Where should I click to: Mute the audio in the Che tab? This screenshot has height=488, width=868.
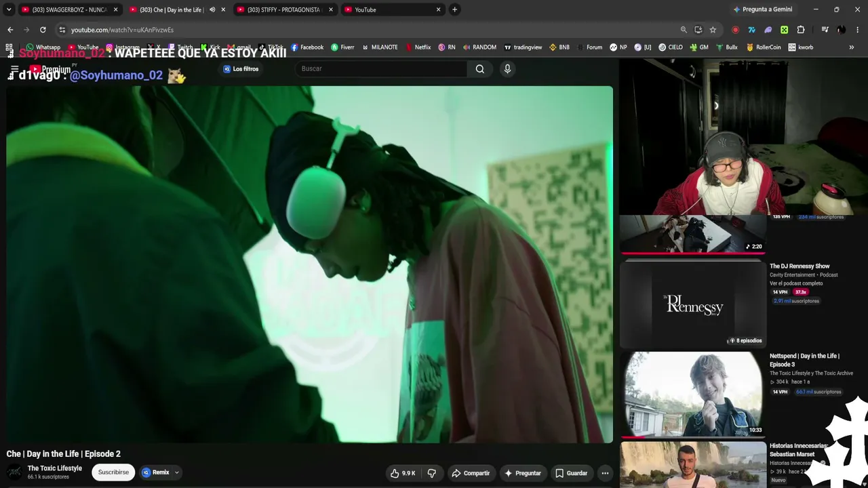(x=212, y=9)
